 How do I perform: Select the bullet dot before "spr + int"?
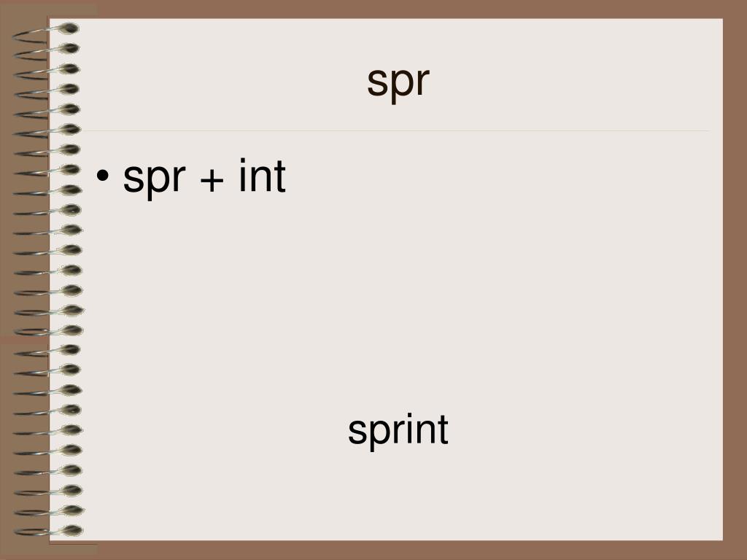pyautogui.click(x=102, y=176)
